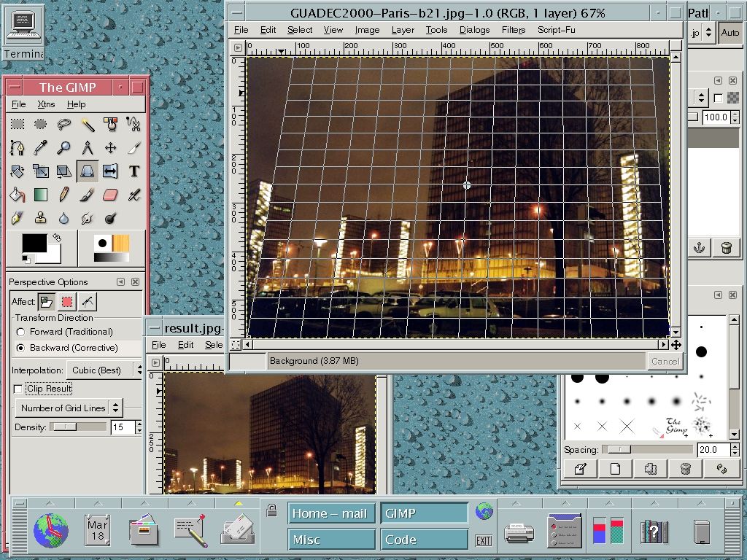The width and height of the screenshot is (747, 560).
Task: Set Affect to transform layer
Action: 46,301
